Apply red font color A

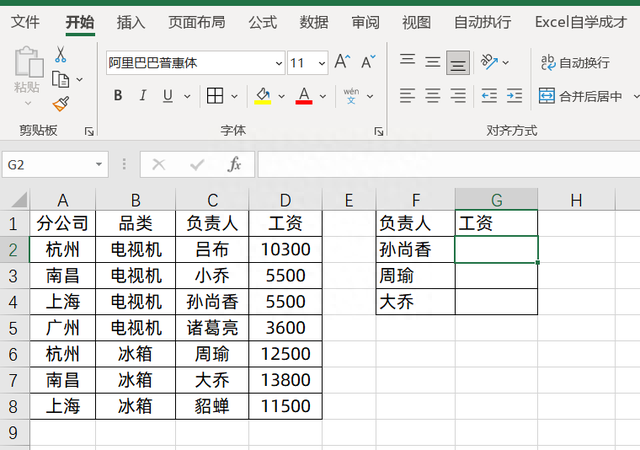click(x=304, y=96)
